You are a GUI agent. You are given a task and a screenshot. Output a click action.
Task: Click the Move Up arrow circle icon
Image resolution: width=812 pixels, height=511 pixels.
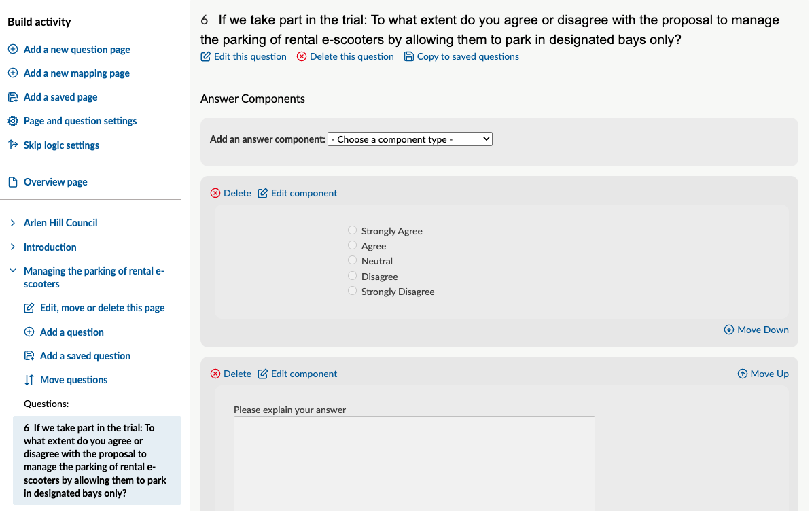[x=742, y=374]
